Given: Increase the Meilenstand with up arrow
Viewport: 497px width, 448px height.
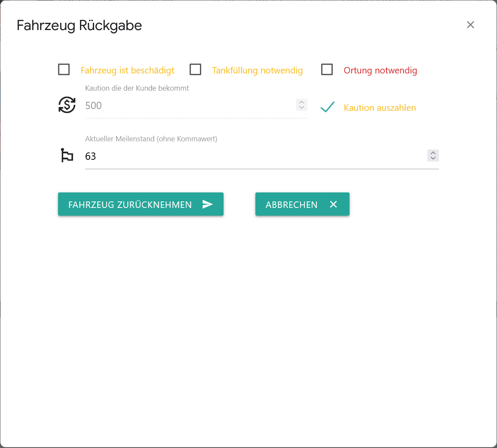Looking at the screenshot, I should 433,152.
